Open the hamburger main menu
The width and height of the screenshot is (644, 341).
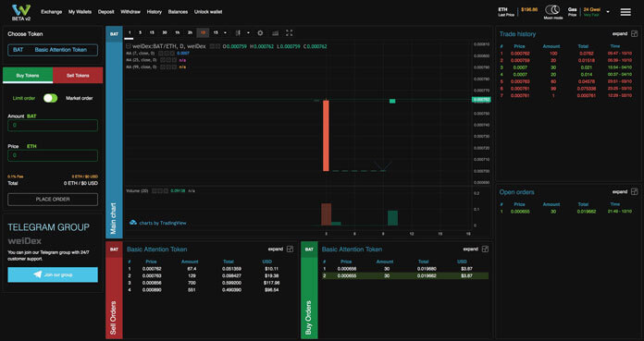point(625,12)
